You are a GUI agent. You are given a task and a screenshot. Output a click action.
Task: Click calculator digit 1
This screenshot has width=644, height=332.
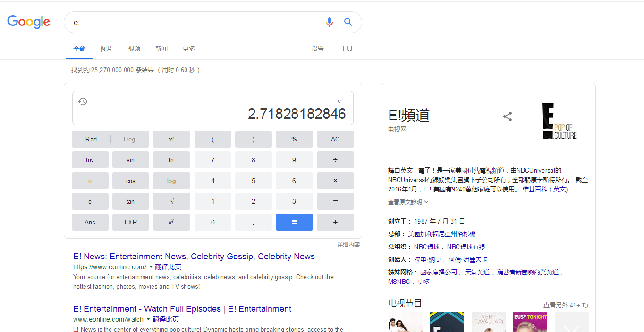(x=213, y=201)
